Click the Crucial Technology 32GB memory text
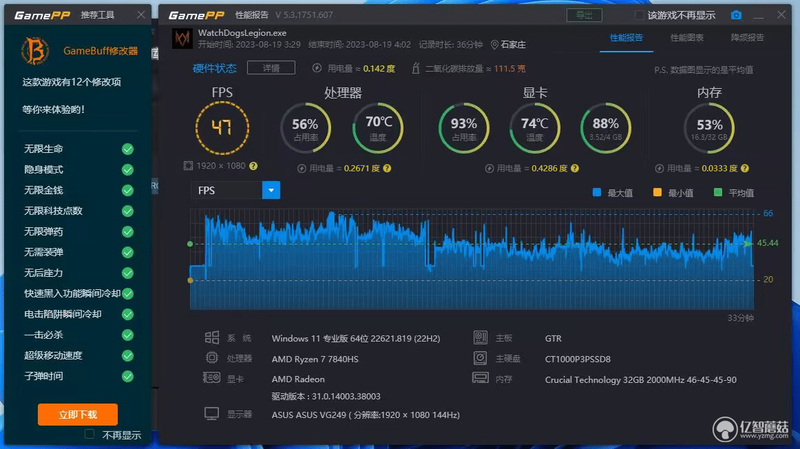Screen dimensions: 800x449 click(x=640, y=380)
